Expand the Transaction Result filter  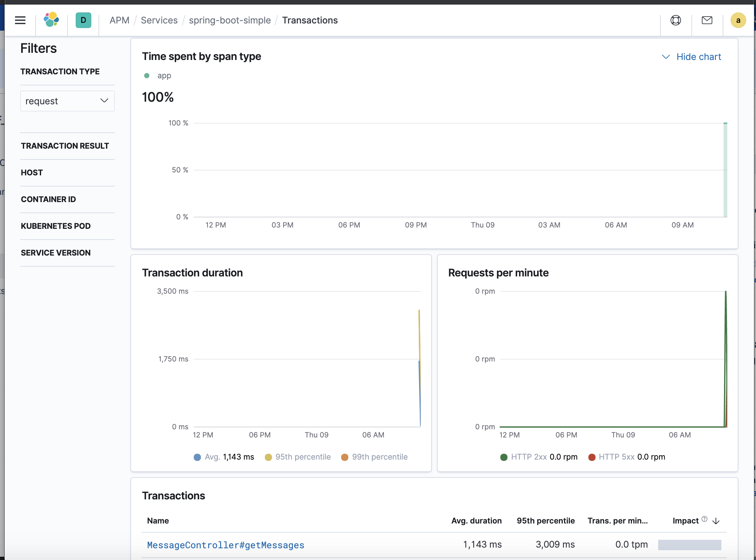click(x=65, y=146)
